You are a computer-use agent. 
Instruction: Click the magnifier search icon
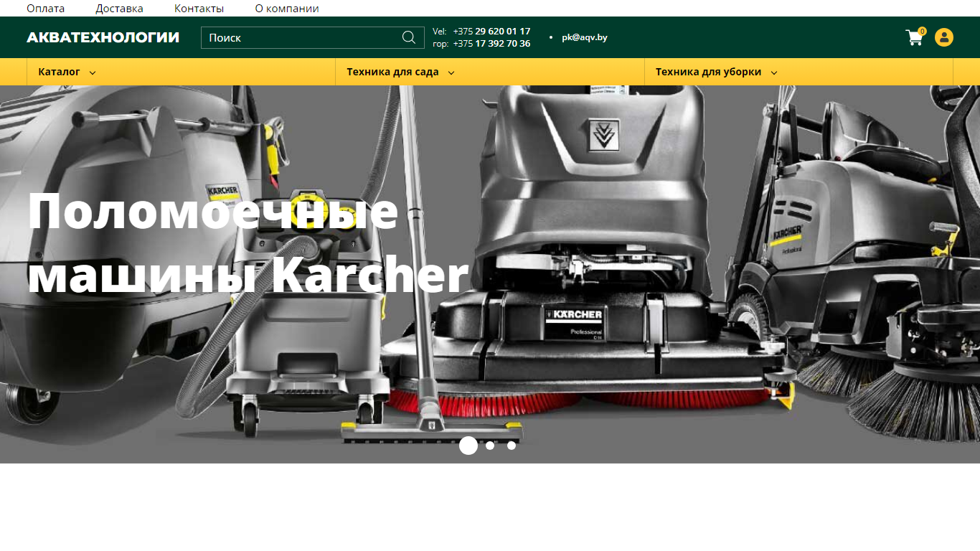409,37
